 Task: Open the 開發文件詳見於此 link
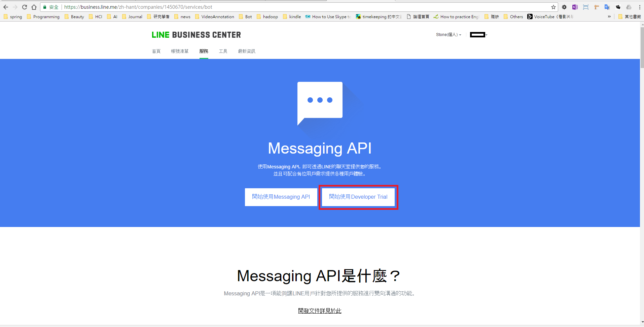coord(320,311)
